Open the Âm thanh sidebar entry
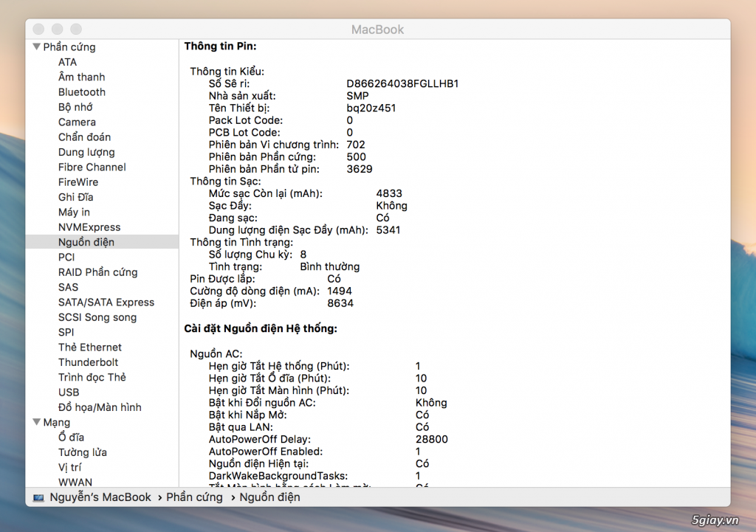Viewport: 756px width, 532px height. (x=81, y=77)
